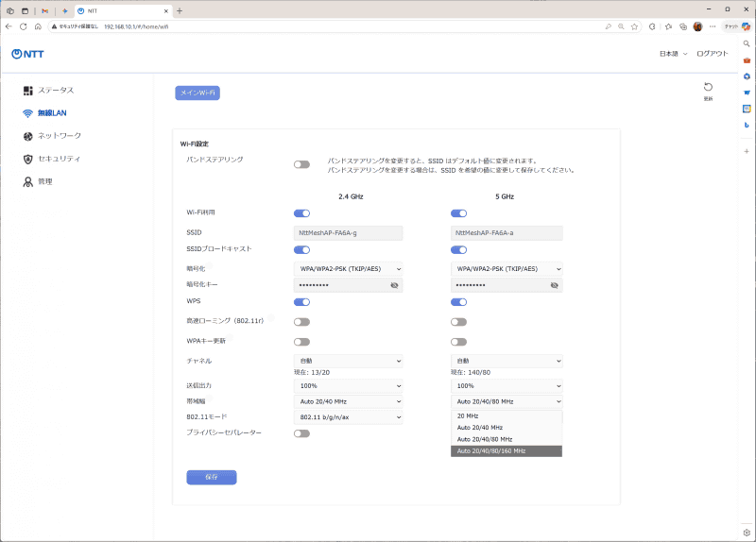Click the セキュリティ保護なし warning indicator
756x542 pixels.
coord(75,27)
